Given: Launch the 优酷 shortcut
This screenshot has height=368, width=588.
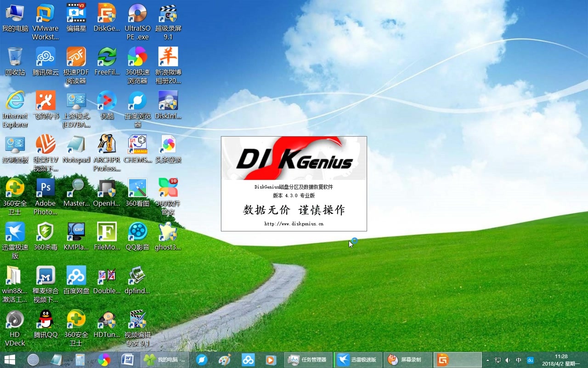Looking at the screenshot, I should (x=107, y=105).
